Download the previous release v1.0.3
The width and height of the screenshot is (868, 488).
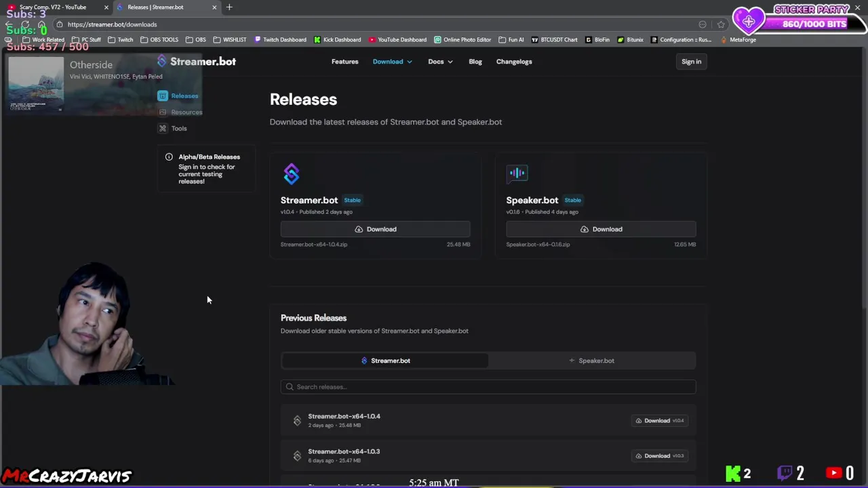[660, 456]
